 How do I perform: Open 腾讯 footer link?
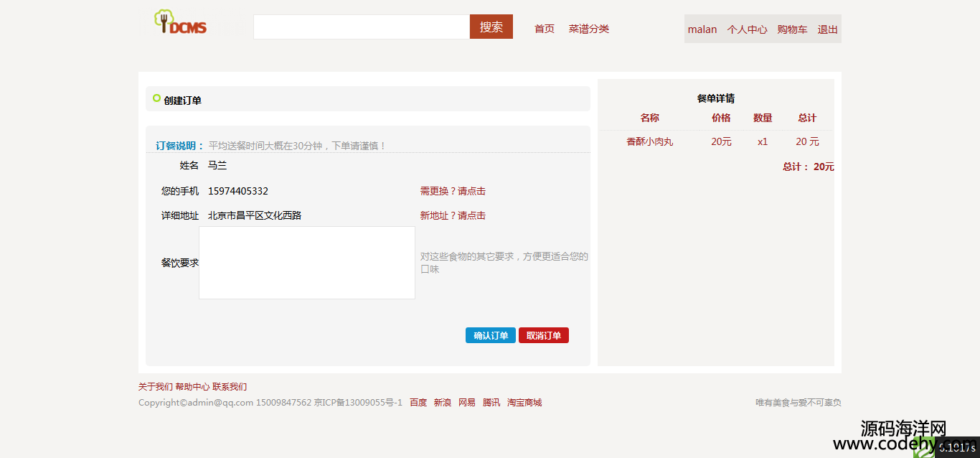[x=491, y=403]
